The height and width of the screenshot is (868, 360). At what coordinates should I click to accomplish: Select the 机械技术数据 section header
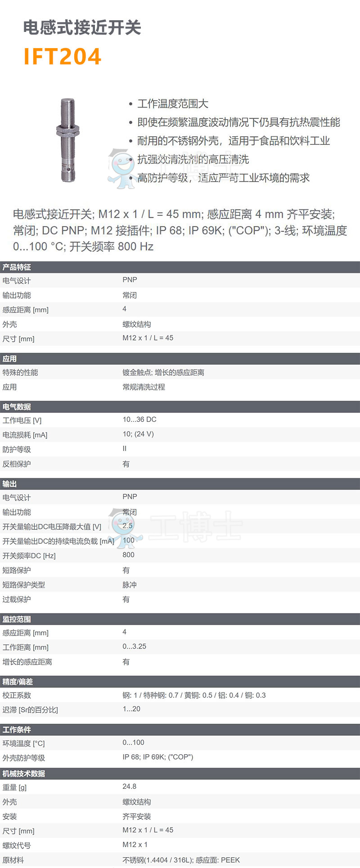(24, 774)
